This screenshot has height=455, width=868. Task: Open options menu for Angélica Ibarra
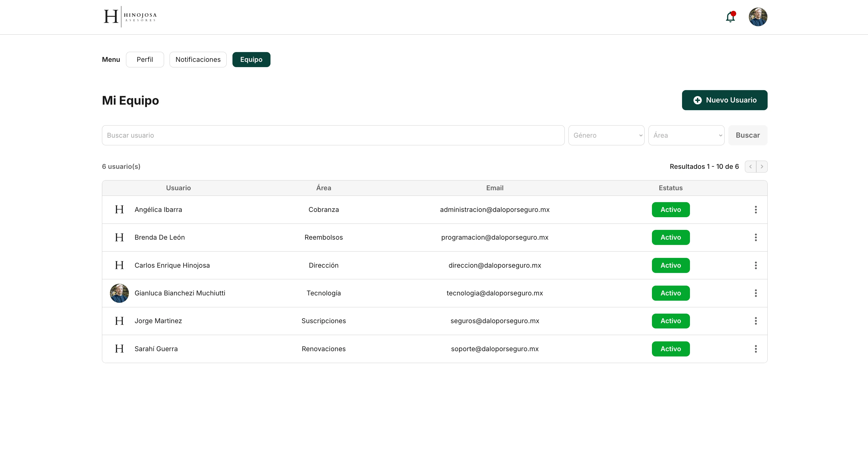click(755, 210)
